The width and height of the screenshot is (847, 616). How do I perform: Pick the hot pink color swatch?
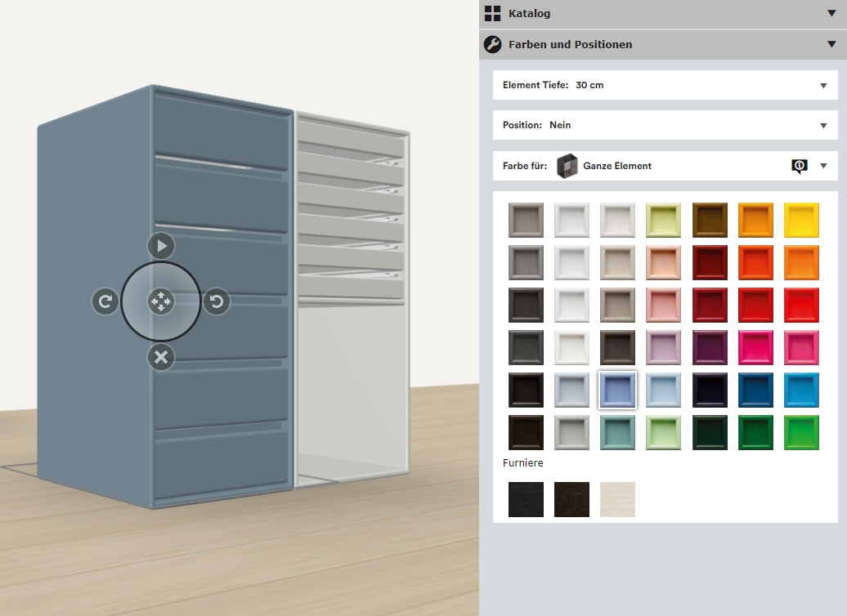coord(755,347)
